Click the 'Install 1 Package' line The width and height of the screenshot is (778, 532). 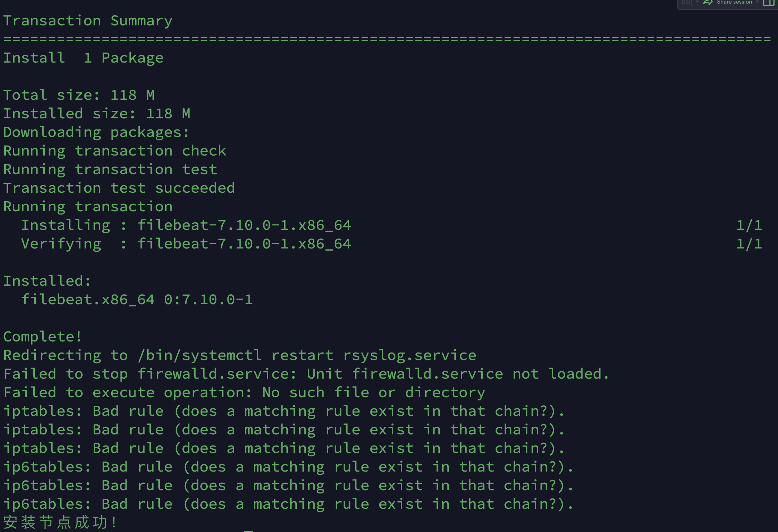83,58
